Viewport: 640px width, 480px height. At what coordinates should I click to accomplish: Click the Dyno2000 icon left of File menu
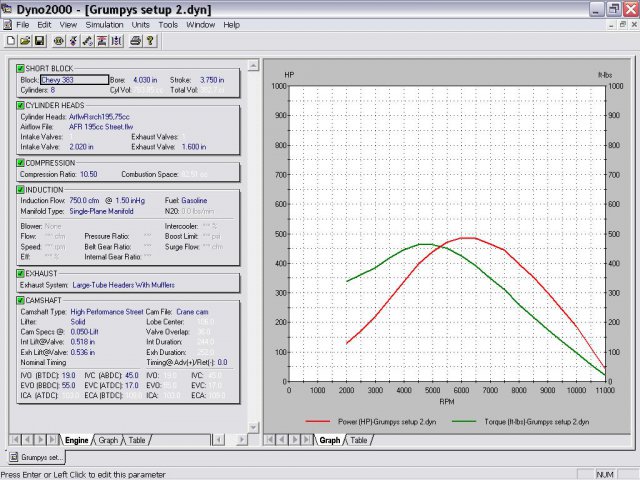(x=8, y=24)
